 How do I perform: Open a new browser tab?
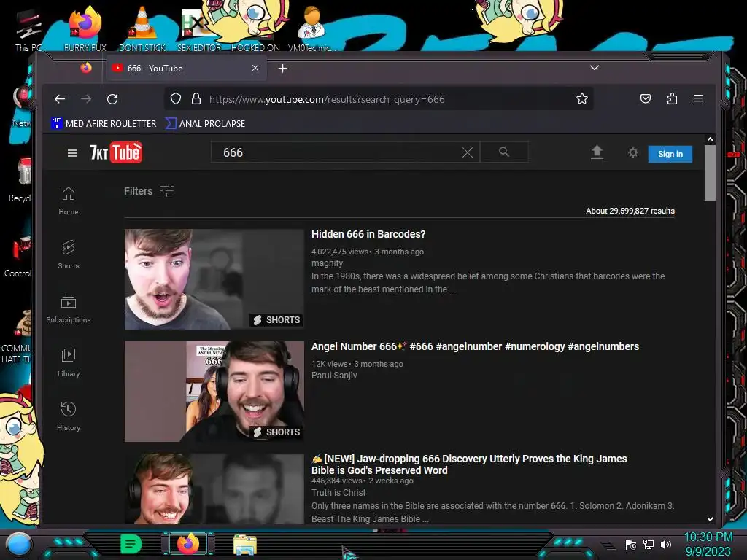[x=282, y=69]
